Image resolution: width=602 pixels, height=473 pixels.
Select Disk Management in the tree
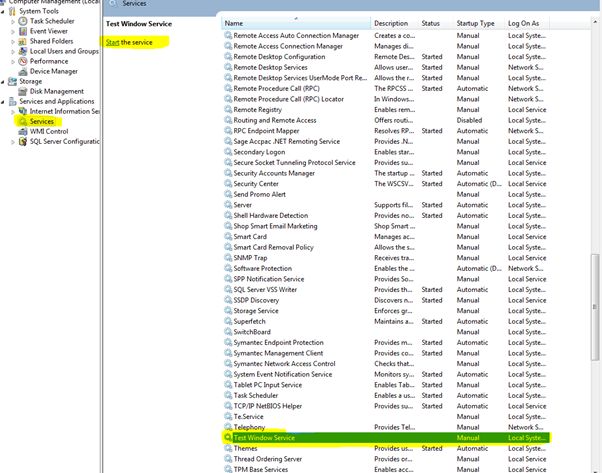tap(57, 91)
